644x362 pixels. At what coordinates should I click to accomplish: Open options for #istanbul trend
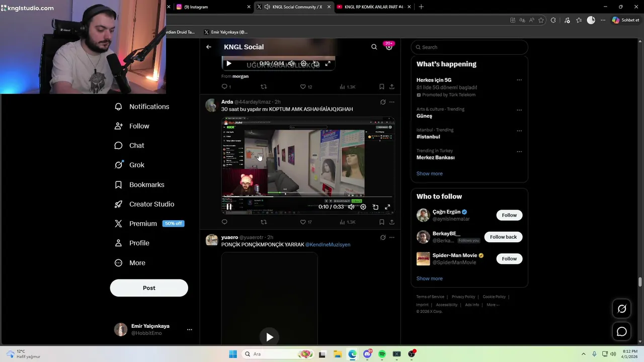(519, 131)
